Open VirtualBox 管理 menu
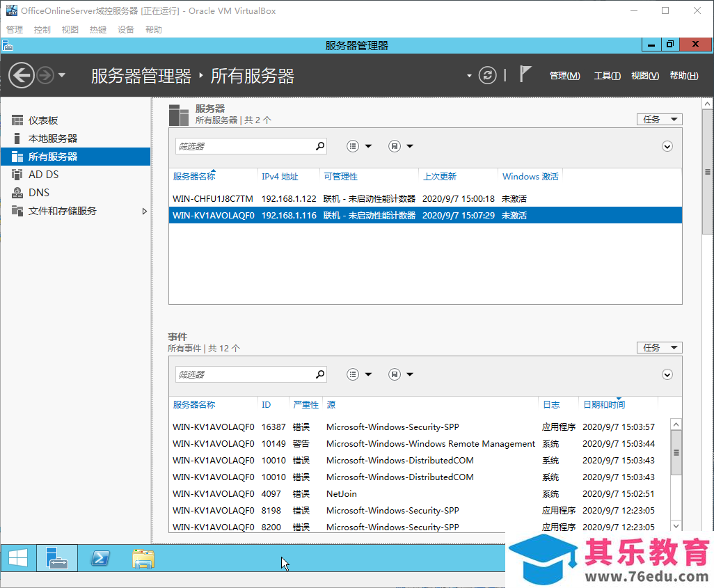The width and height of the screenshot is (714, 588). click(15, 30)
